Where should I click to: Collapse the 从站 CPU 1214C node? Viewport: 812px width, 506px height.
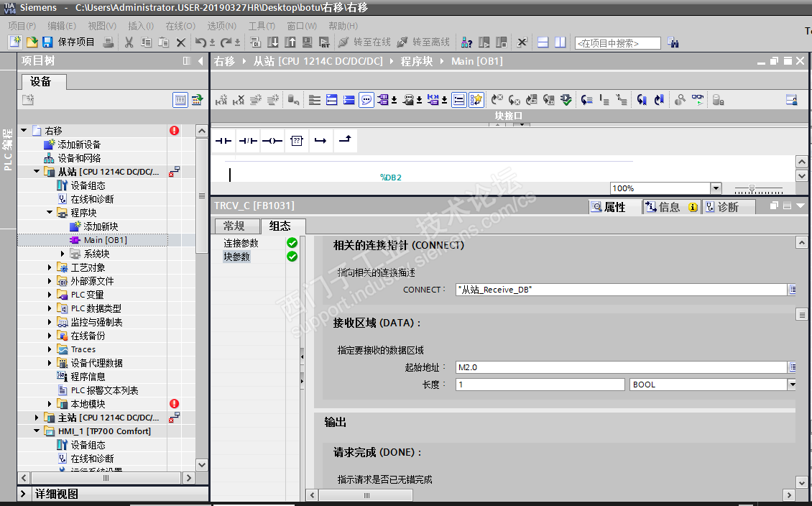[37, 172]
